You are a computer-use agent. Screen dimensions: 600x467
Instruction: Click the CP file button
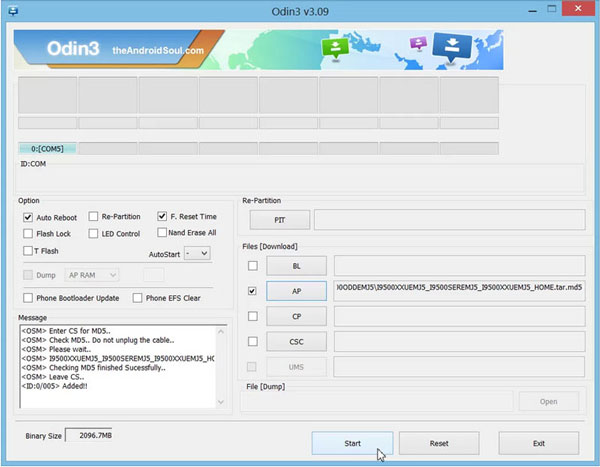point(297,317)
